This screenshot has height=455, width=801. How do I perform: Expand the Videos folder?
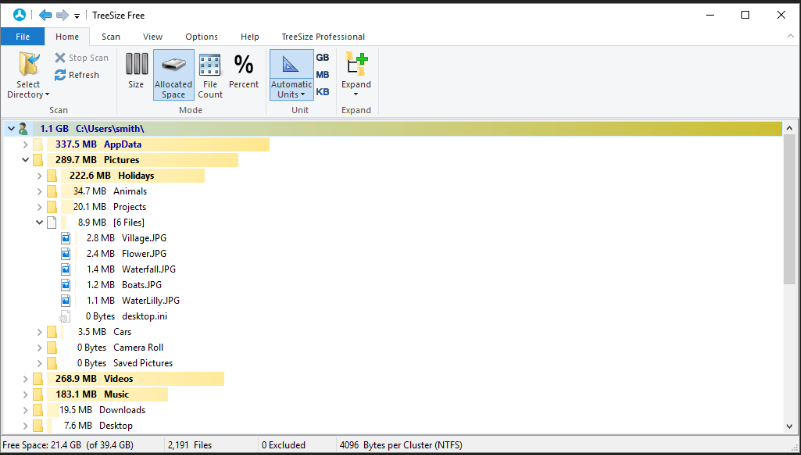(25, 379)
